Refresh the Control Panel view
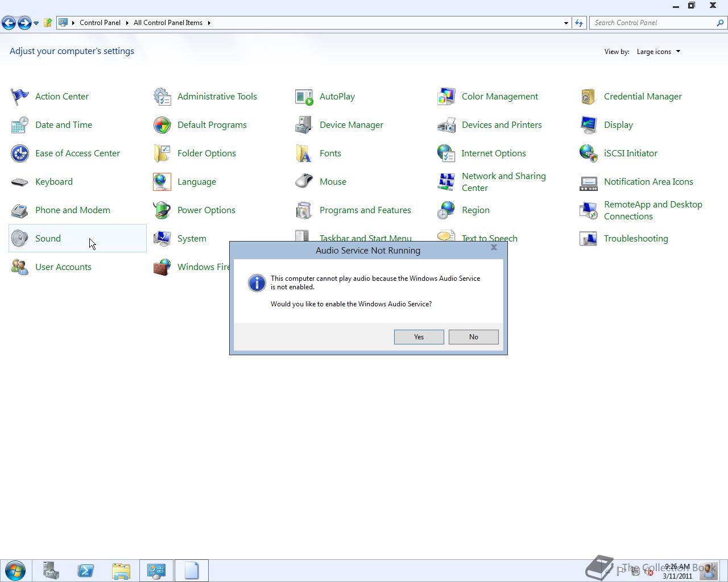The height and width of the screenshot is (582, 728). 579,23
